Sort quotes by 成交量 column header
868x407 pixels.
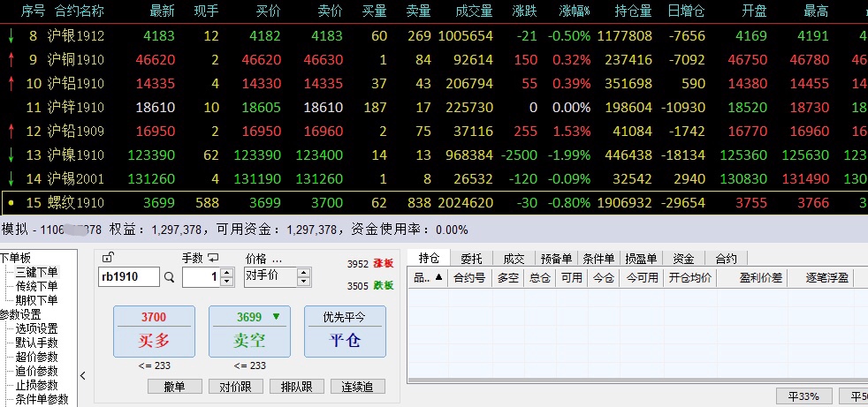[474, 11]
